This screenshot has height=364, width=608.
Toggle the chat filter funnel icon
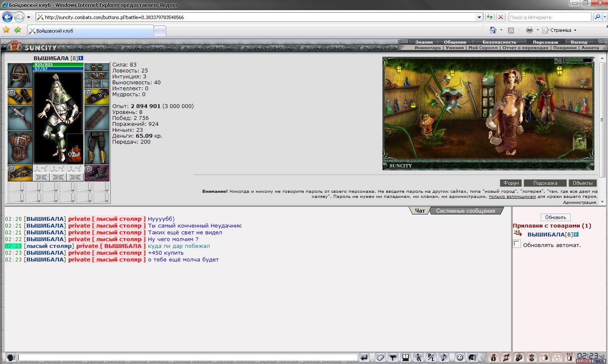tap(393, 358)
